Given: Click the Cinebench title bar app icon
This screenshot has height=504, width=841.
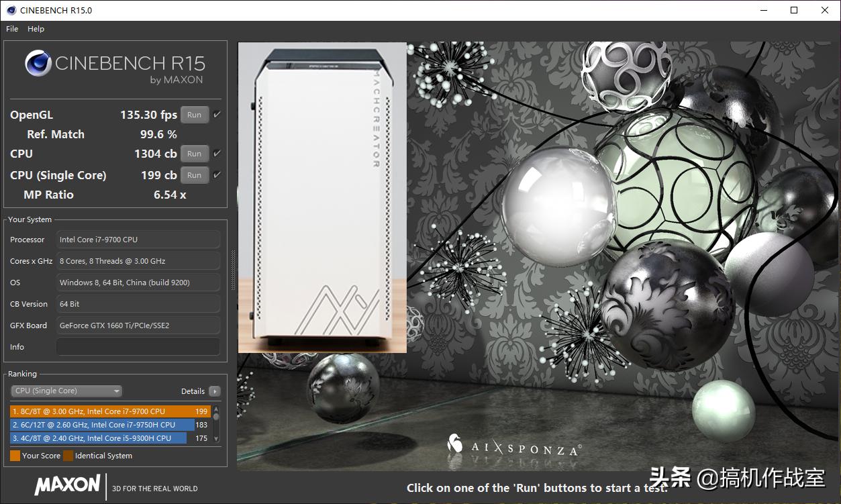Looking at the screenshot, I should click(11, 10).
